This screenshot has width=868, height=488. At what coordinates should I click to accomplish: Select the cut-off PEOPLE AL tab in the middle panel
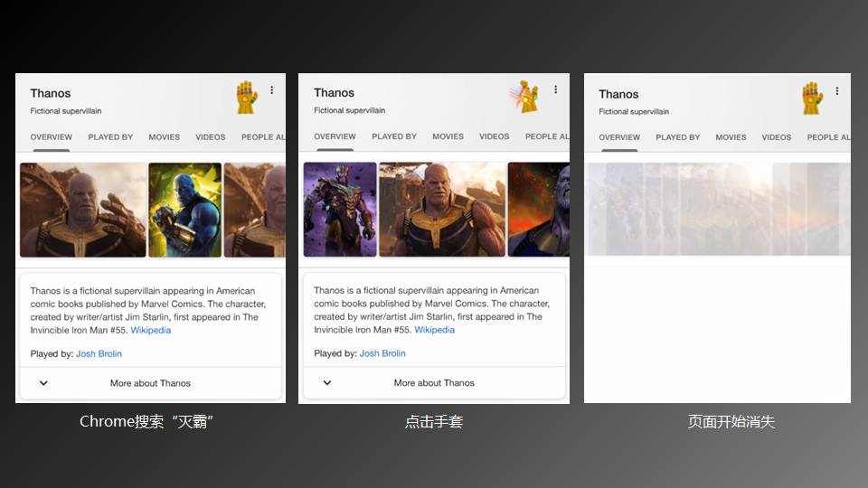click(547, 136)
